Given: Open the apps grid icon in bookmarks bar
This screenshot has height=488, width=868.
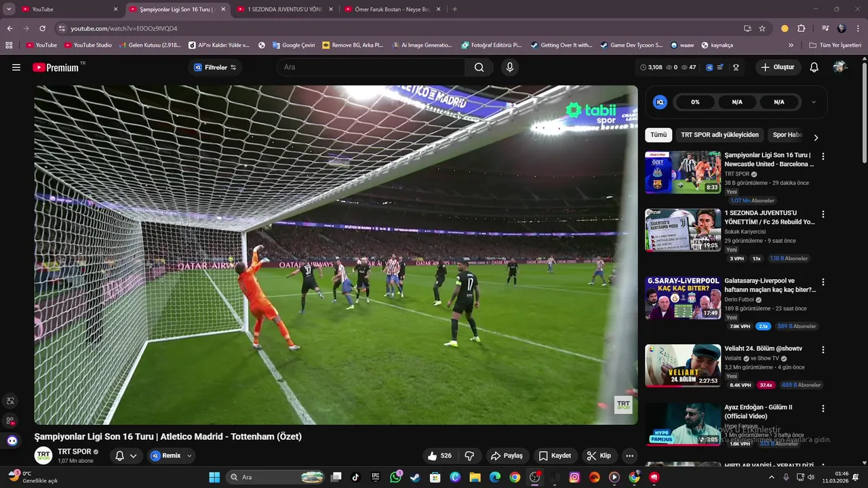Looking at the screenshot, I should tap(9, 45).
